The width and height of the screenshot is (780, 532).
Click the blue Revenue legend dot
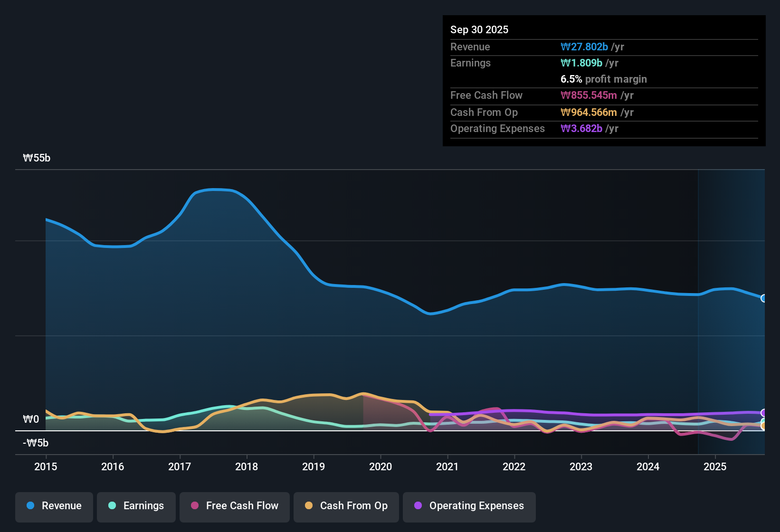[30, 505]
